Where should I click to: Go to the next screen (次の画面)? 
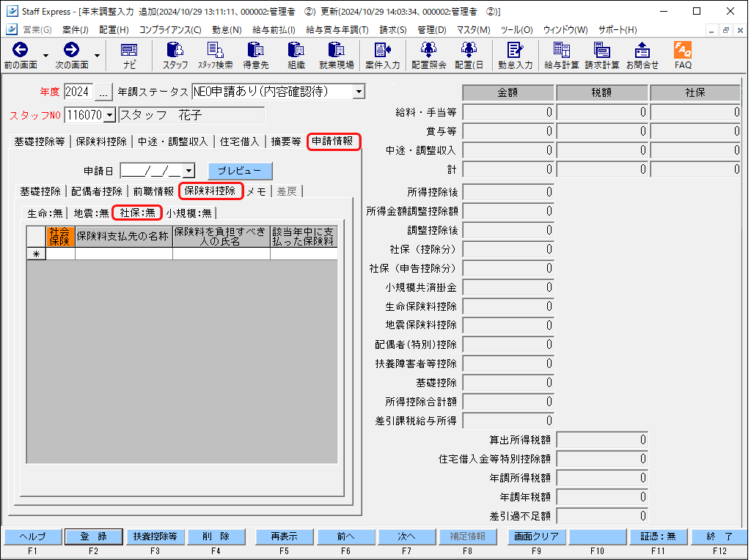72,56
